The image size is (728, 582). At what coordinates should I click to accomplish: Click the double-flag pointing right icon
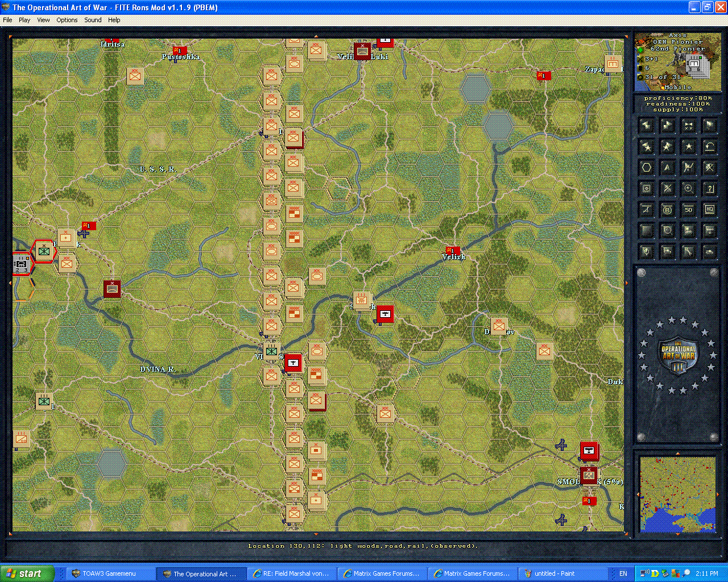668,126
